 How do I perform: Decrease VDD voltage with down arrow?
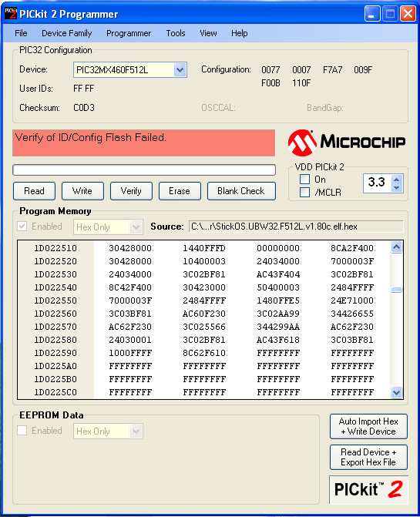click(x=397, y=187)
